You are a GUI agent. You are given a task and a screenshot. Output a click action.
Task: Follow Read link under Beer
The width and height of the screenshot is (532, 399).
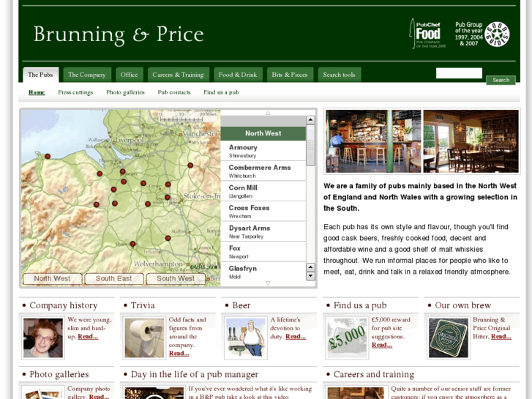(x=296, y=337)
